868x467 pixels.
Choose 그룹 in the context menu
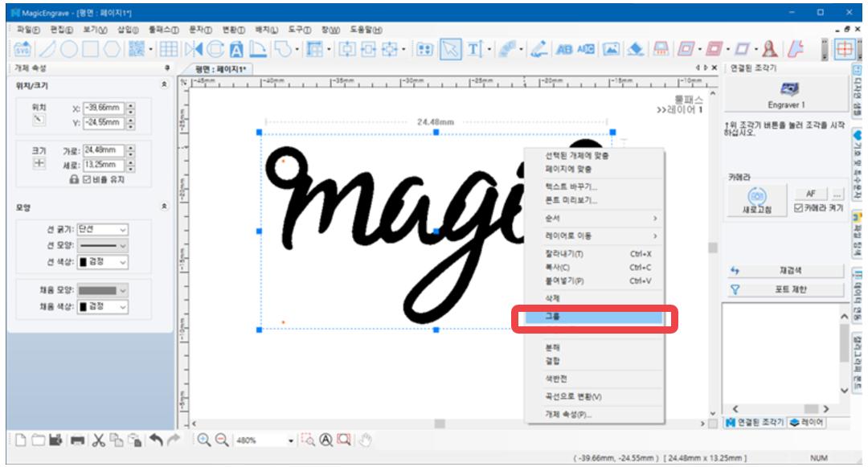coord(595,317)
